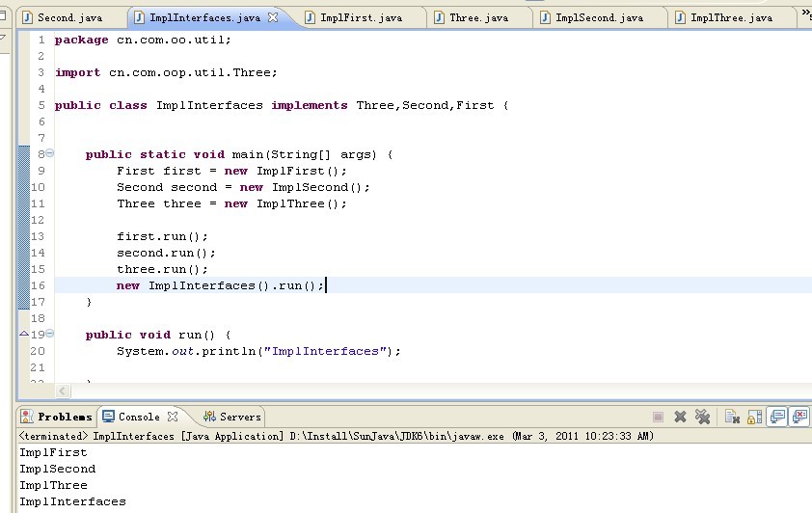Screen dimensions: 812x513
Task: Collapse the main method at line 8
Action: [x=50, y=152]
